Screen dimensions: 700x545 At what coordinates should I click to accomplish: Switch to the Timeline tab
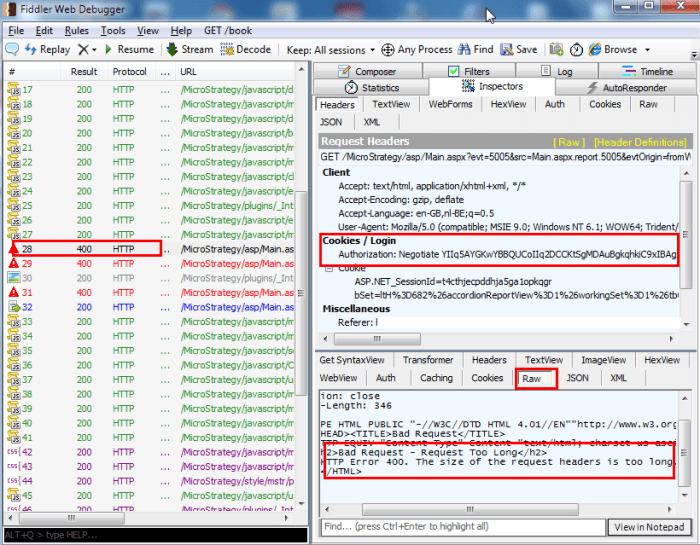coord(647,71)
